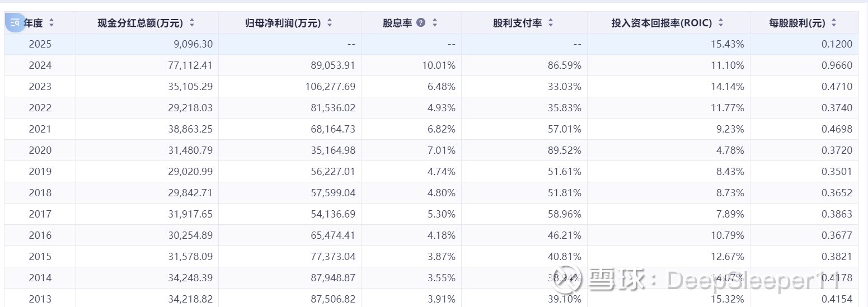Click sort arrows next to 股利支付率

point(551,23)
